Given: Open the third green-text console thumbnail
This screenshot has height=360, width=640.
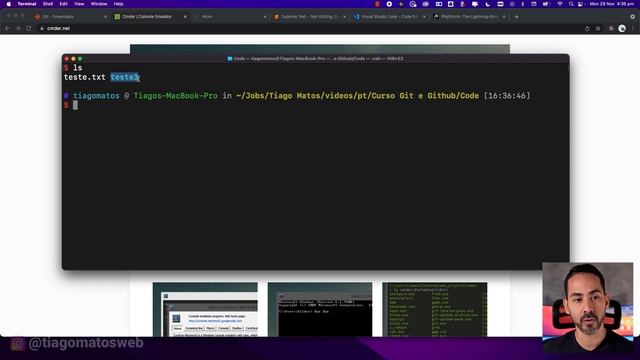Looking at the screenshot, I should pos(435,309).
